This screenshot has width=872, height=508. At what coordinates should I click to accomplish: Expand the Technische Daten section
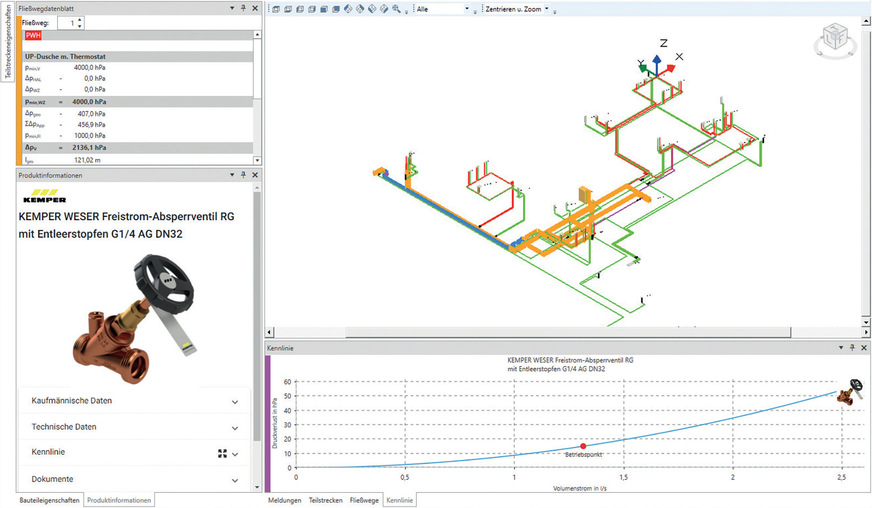coord(235,427)
